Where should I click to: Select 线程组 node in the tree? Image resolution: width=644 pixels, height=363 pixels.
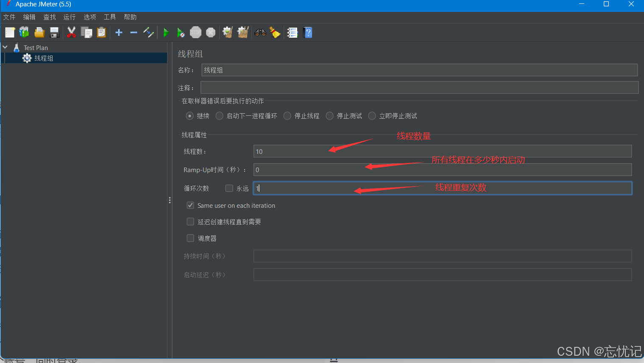coord(44,58)
